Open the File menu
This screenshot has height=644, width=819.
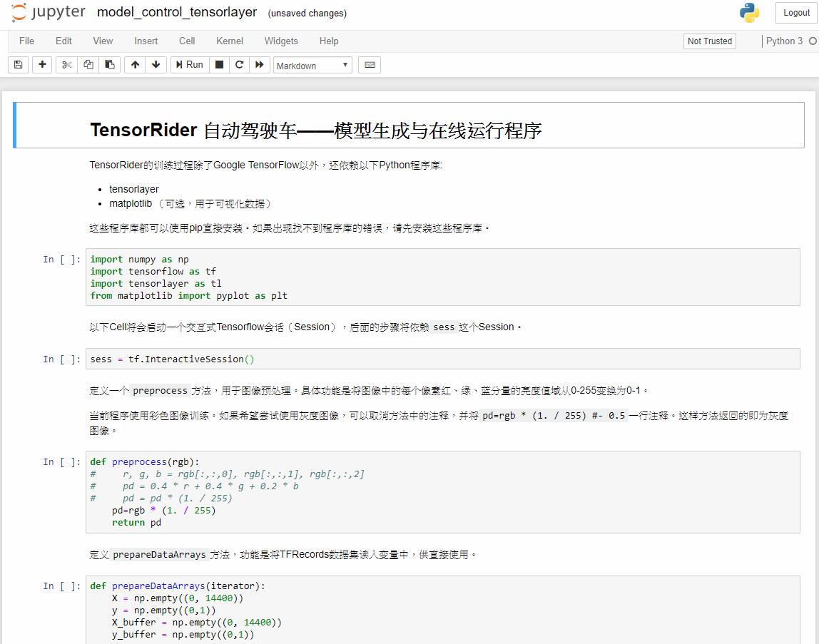26,41
